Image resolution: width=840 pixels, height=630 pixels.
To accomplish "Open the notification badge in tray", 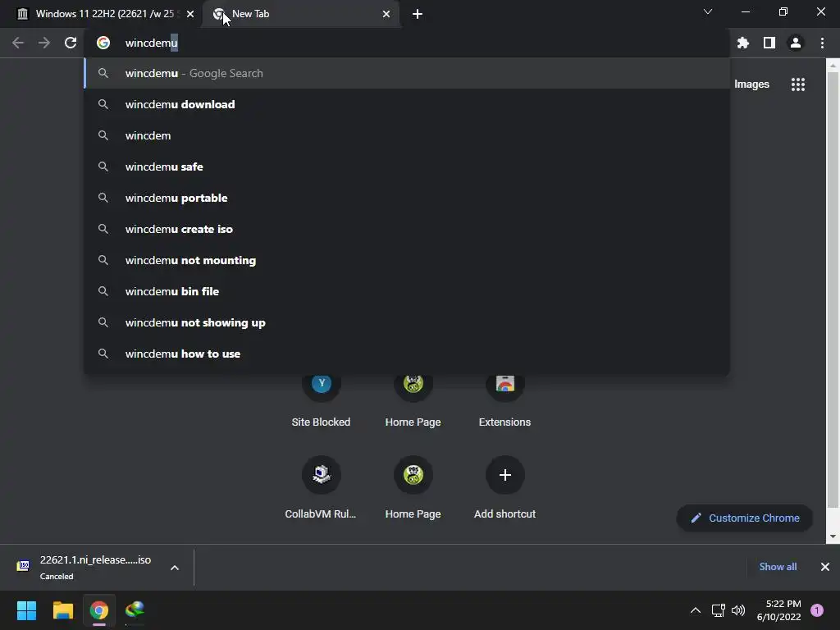I will point(817,610).
